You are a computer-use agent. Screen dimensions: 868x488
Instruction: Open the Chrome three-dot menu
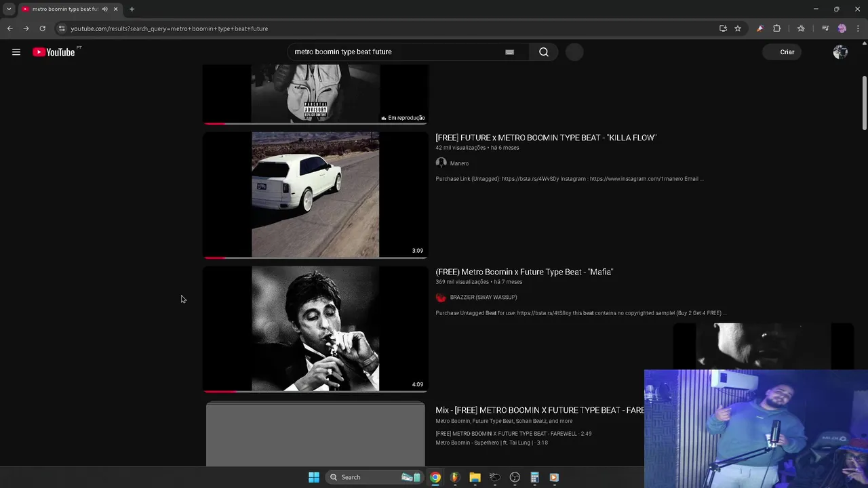[x=859, y=28]
